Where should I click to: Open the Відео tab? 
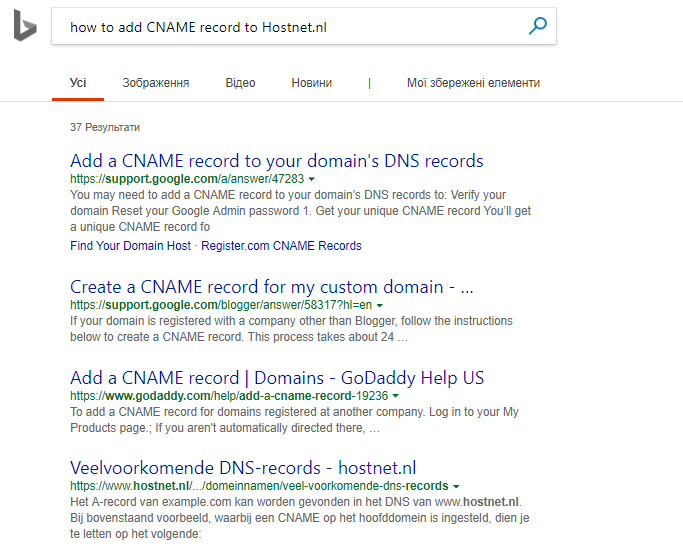(x=240, y=83)
